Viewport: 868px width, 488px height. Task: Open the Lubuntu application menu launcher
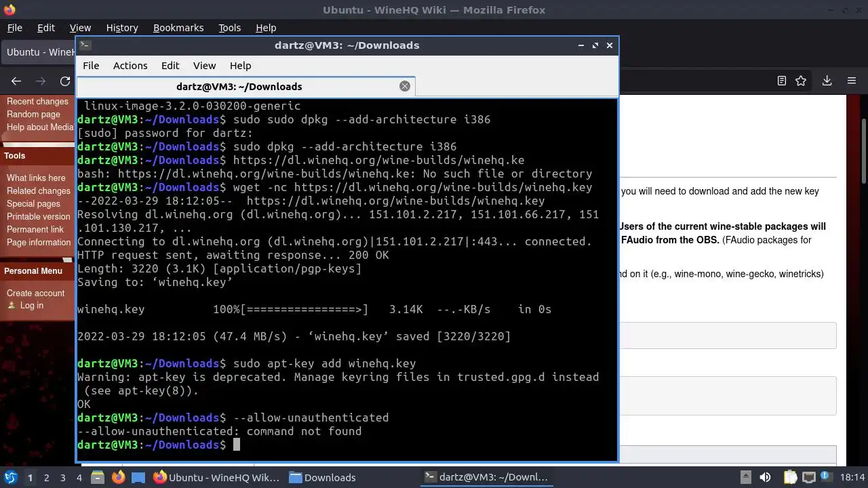click(10, 477)
